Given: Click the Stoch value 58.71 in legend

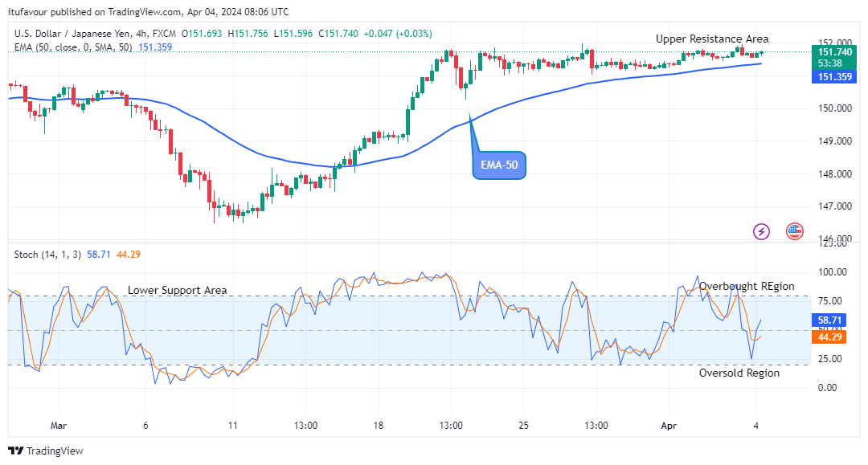Looking at the screenshot, I should click(99, 255).
